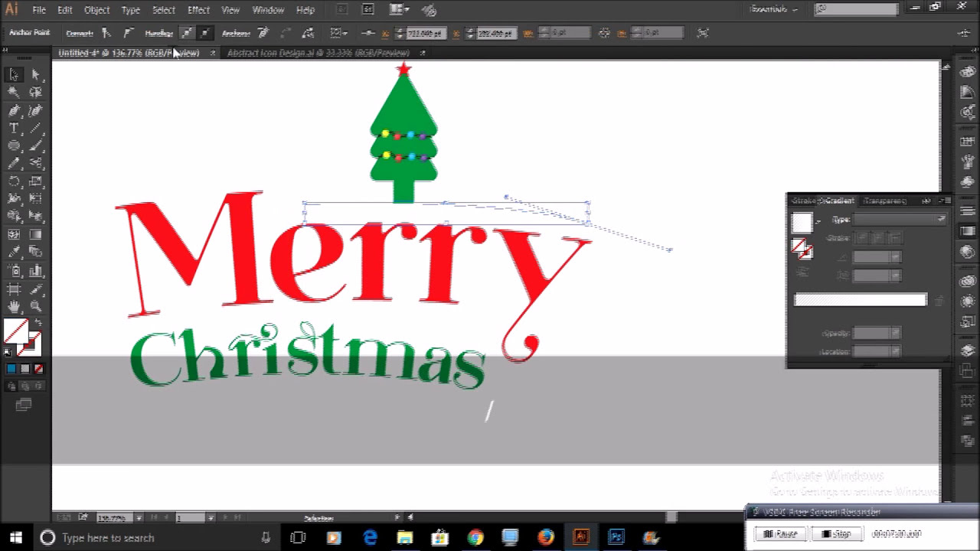This screenshot has width=980, height=551.
Task: Select the Lasso tool
Action: (35, 92)
